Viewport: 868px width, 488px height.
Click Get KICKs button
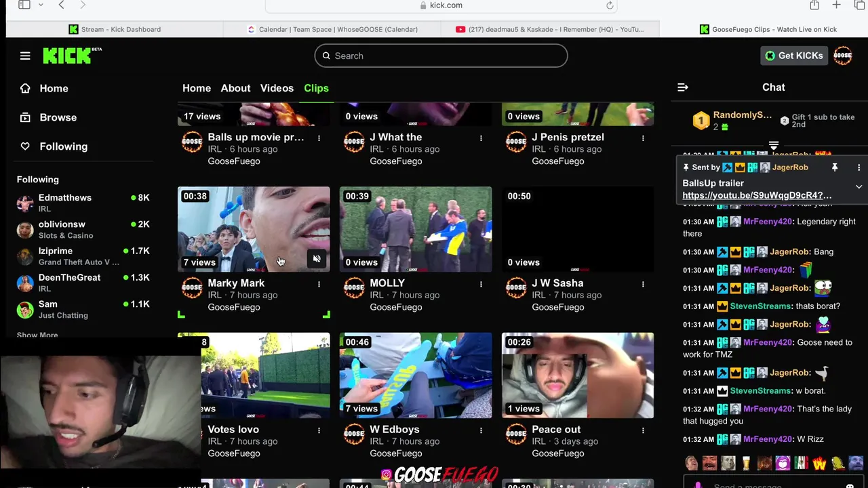[x=793, y=56]
